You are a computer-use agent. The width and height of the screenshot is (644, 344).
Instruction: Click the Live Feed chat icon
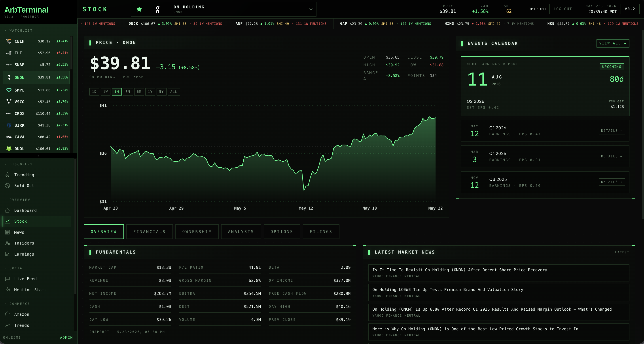tap(8, 279)
